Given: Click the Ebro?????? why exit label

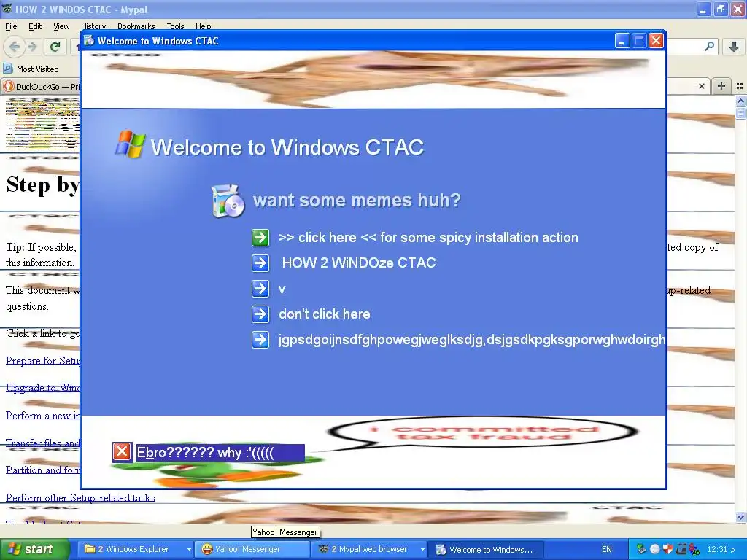Looking at the screenshot, I should [220, 452].
